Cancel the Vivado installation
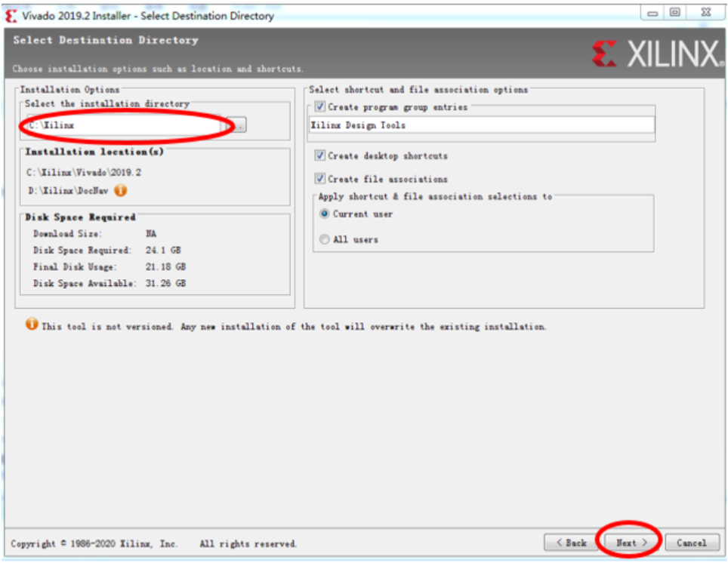728x563 pixels. coord(692,543)
